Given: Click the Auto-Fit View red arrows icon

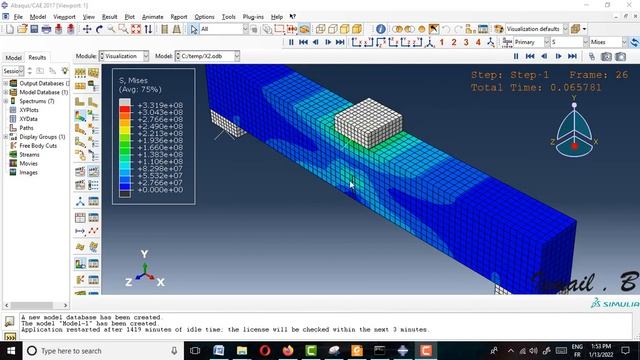Looking at the screenshot, I should (136, 29).
